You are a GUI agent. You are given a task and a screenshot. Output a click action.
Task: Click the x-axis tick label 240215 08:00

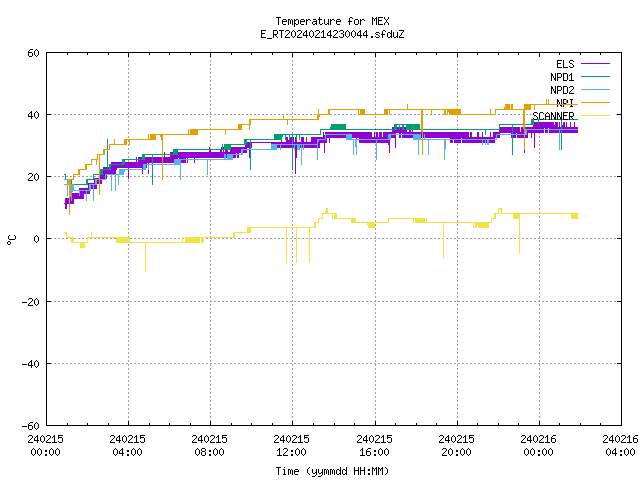[x=209, y=446]
